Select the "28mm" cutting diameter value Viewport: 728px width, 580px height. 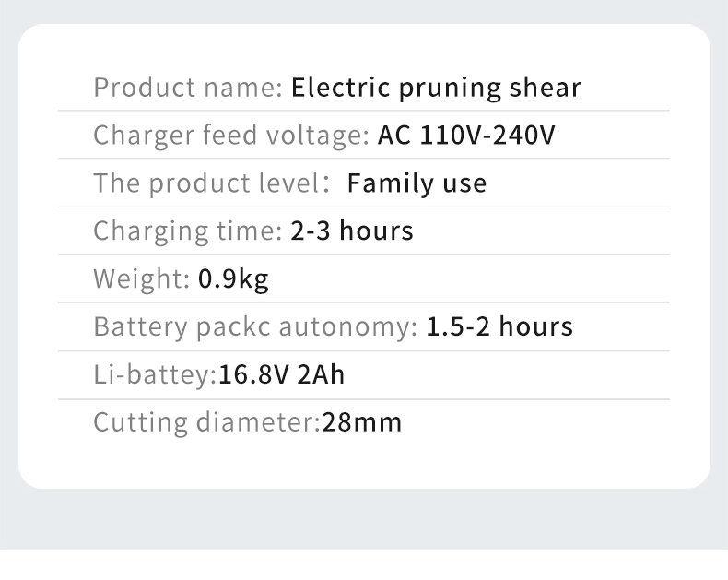click(362, 423)
